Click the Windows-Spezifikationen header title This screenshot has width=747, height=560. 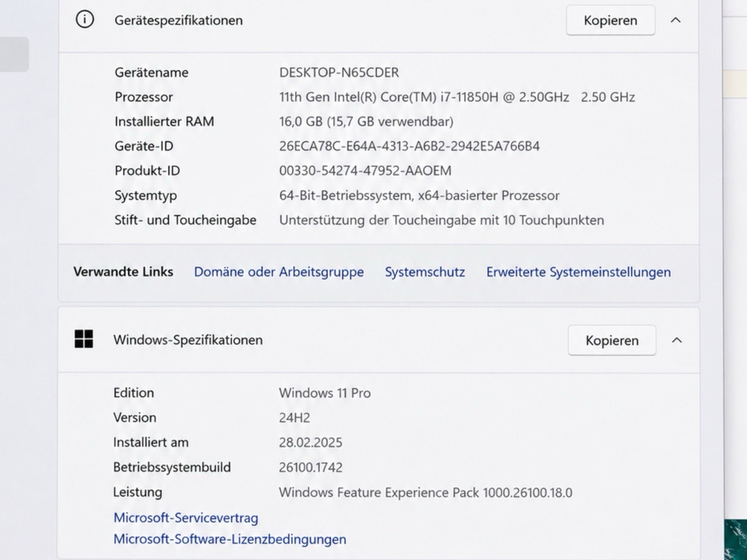pyautogui.click(x=188, y=340)
